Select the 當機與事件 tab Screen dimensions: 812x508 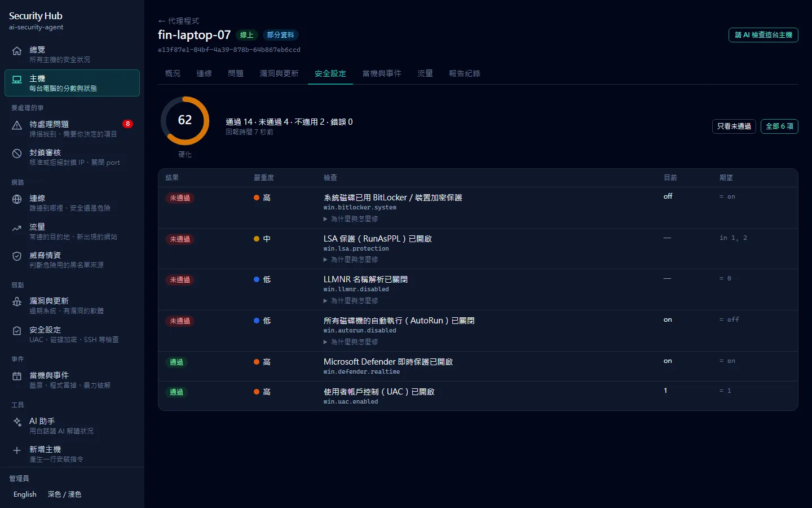pos(382,73)
